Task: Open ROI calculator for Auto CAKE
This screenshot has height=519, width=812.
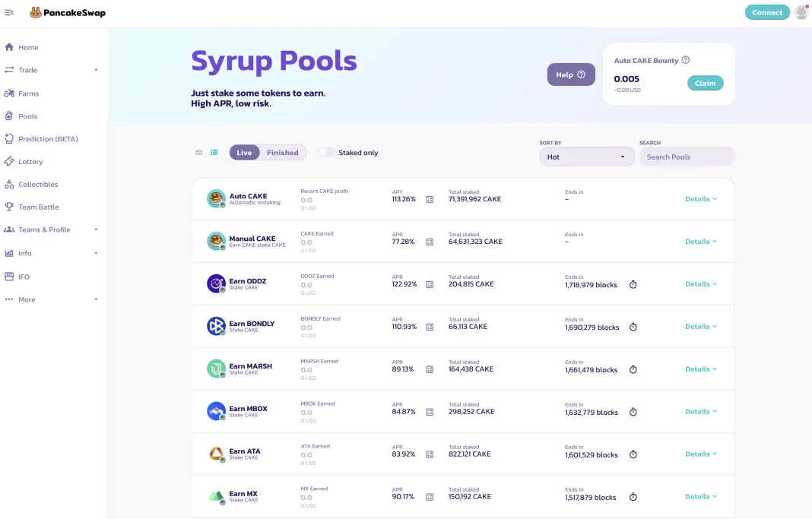Action: [430, 199]
